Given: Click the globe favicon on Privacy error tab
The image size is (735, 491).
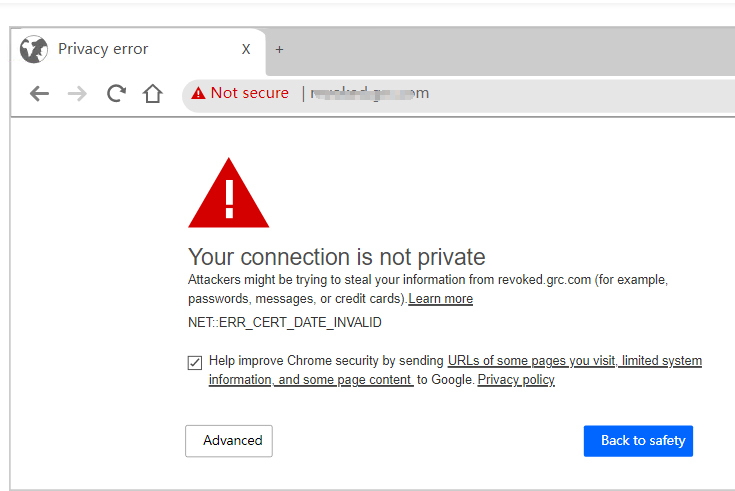Looking at the screenshot, I should [x=34, y=49].
